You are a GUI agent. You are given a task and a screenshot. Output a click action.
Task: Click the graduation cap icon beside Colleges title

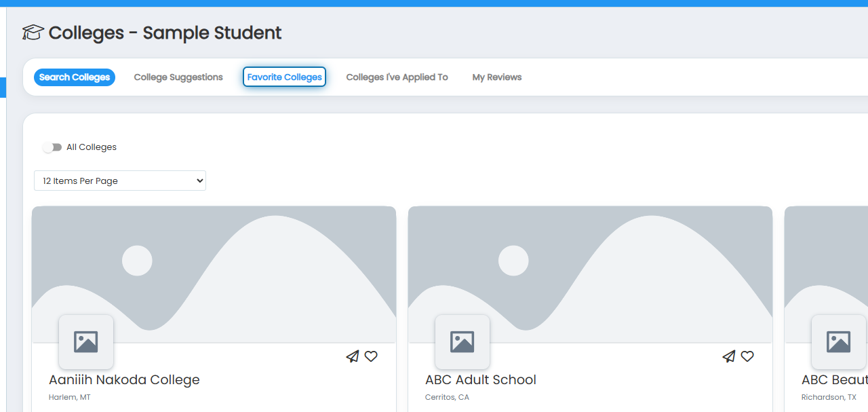(x=33, y=32)
